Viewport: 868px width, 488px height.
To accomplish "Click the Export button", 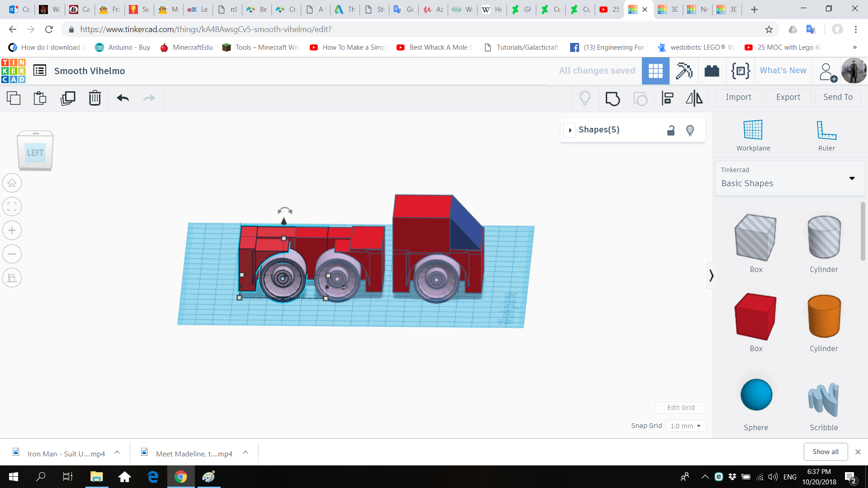I will (x=788, y=97).
